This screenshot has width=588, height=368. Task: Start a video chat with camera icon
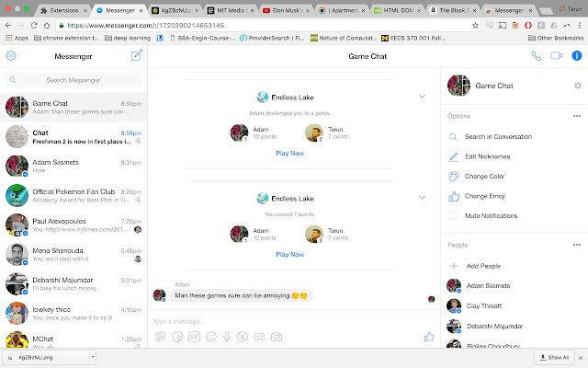coord(557,55)
